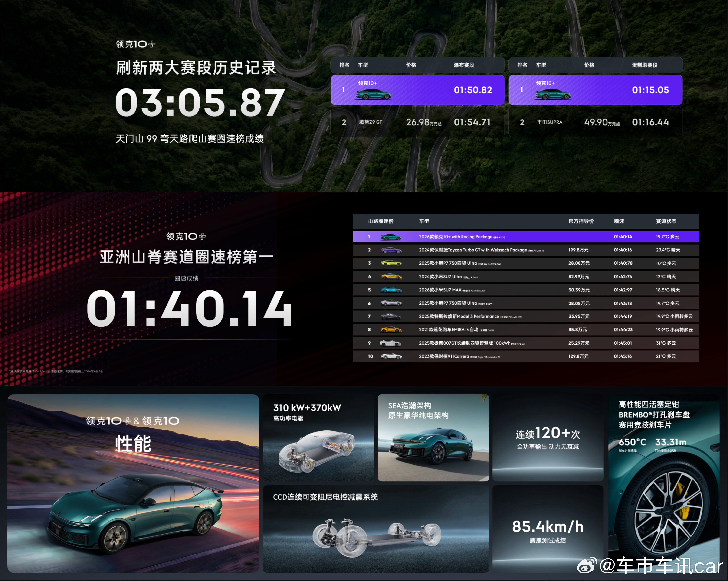Click the 85.8万元 price
The width and height of the screenshot is (728, 581).
click(x=577, y=330)
